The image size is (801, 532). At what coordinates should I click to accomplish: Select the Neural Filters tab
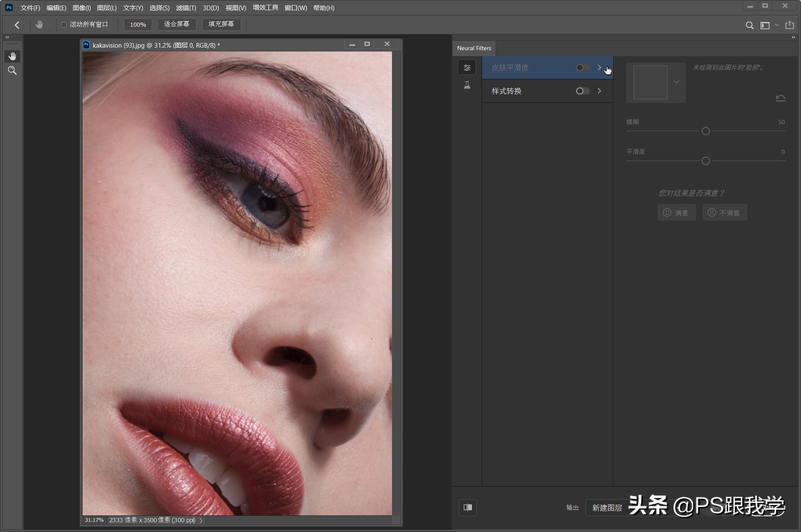click(474, 48)
